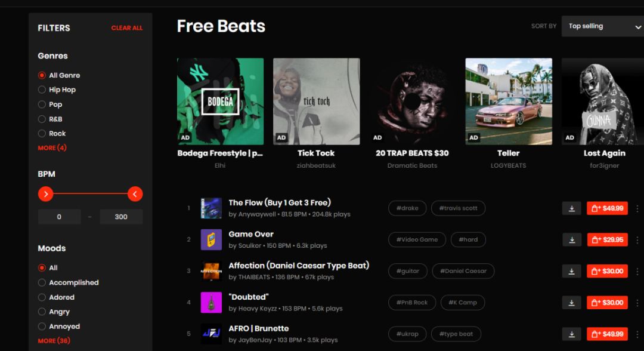Add Game Over to cart for $29.95

point(607,239)
